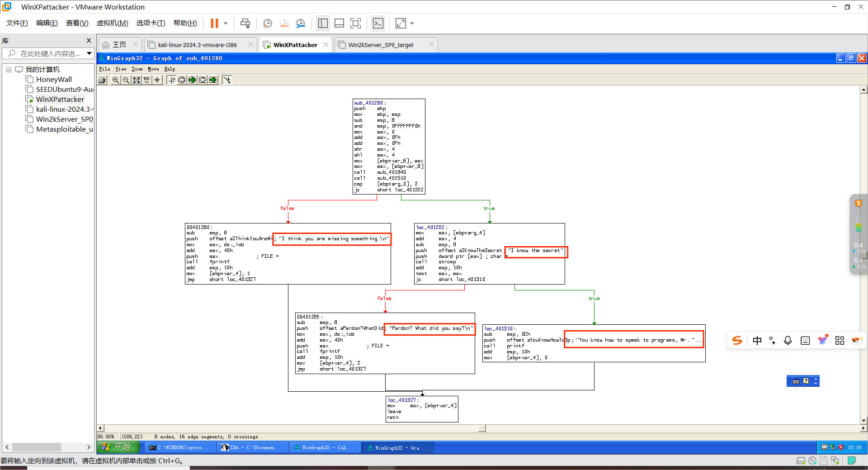Toggle the thumbnail bar view
This screenshot has width=868, height=470.
(x=339, y=24)
